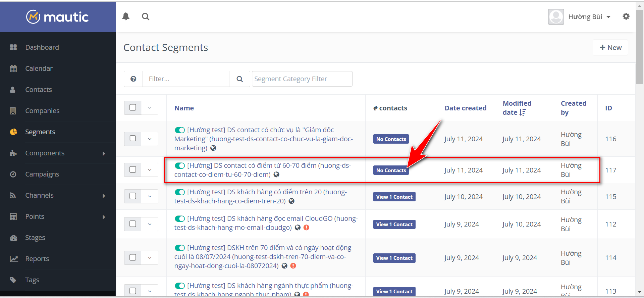Toggle publish switch for segment ID 116
This screenshot has width=644, height=298.
(x=180, y=130)
